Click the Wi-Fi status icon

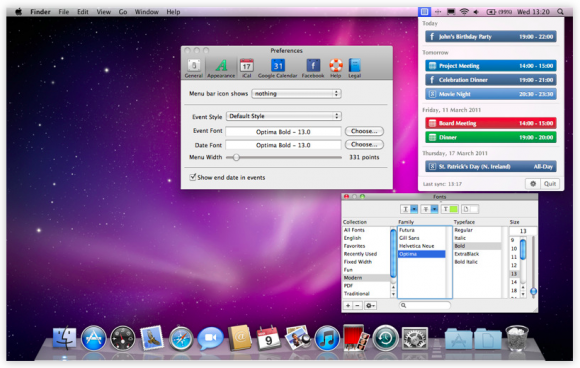click(464, 12)
